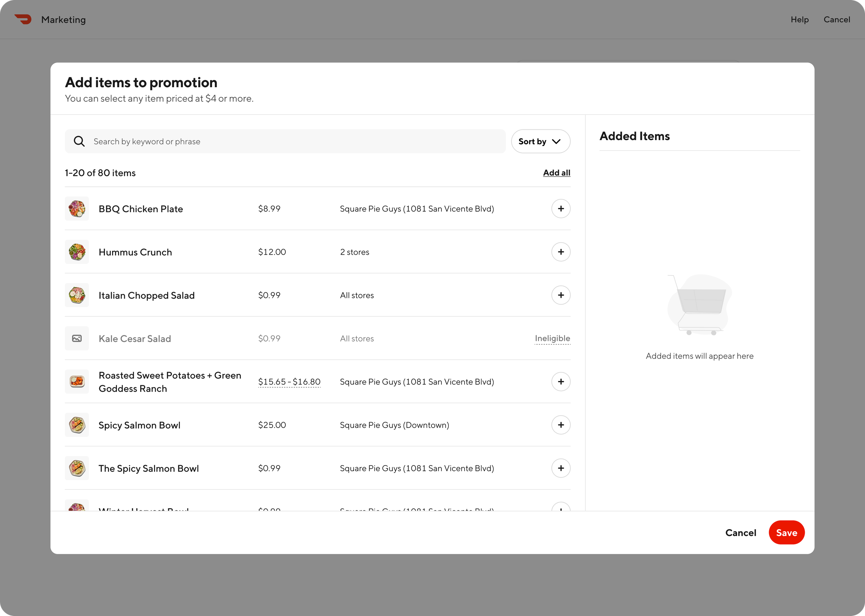This screenshot has width=865, height=616.
Task: Add the $25.00 Spicy Salmon Bowl
Action: 561,425
